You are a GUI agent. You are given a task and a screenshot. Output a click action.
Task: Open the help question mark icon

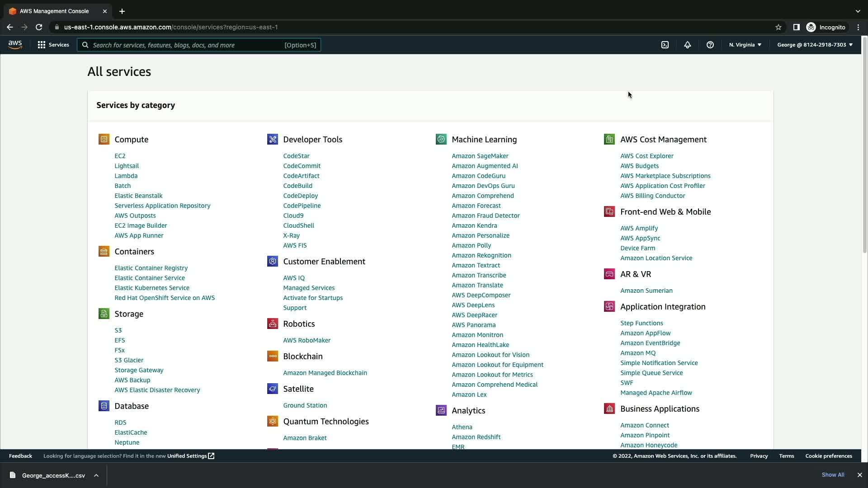pos(710,45)
